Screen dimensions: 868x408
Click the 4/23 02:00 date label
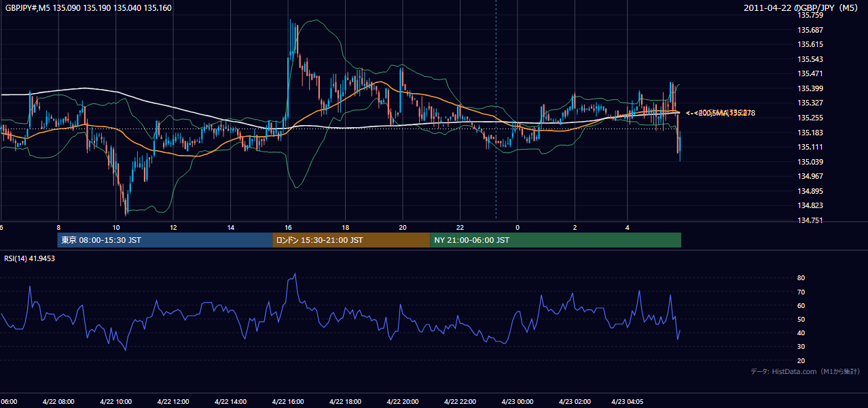[x=575, y=402]
